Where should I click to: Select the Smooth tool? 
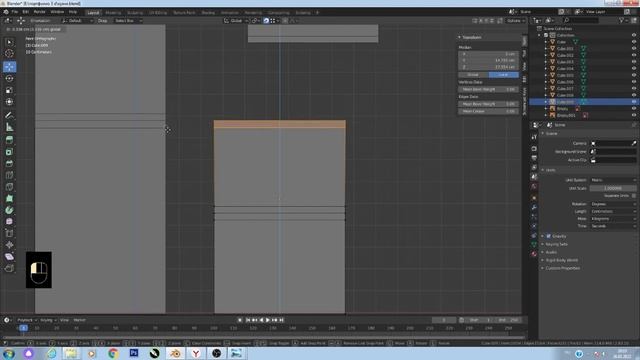(x=9, y=222)
